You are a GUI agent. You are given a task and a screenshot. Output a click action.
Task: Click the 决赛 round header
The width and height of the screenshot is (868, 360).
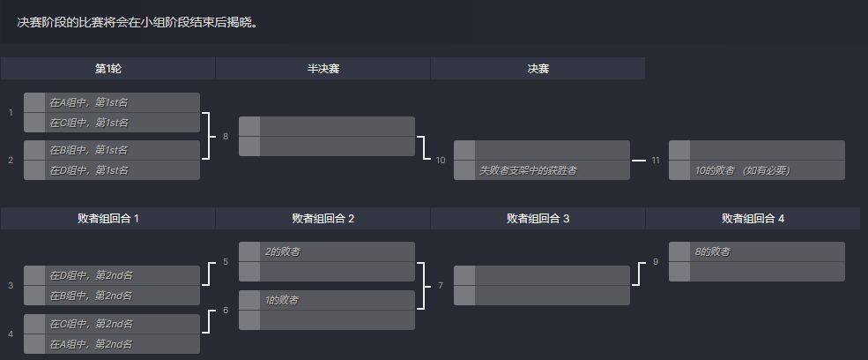click(538, 69)
